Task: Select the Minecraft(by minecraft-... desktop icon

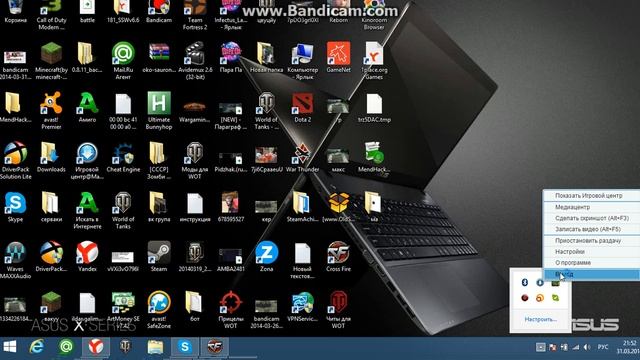Action: point(51,61)
